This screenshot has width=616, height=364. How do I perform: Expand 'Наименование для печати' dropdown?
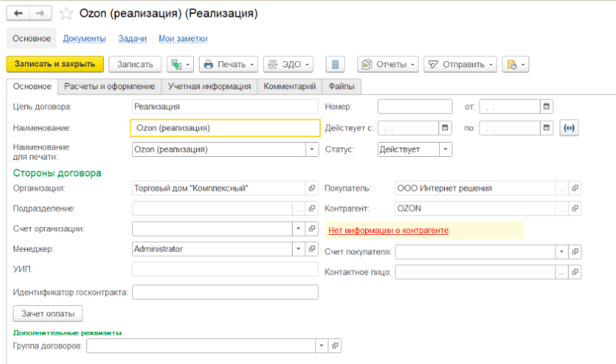click(x=312, y=150)
